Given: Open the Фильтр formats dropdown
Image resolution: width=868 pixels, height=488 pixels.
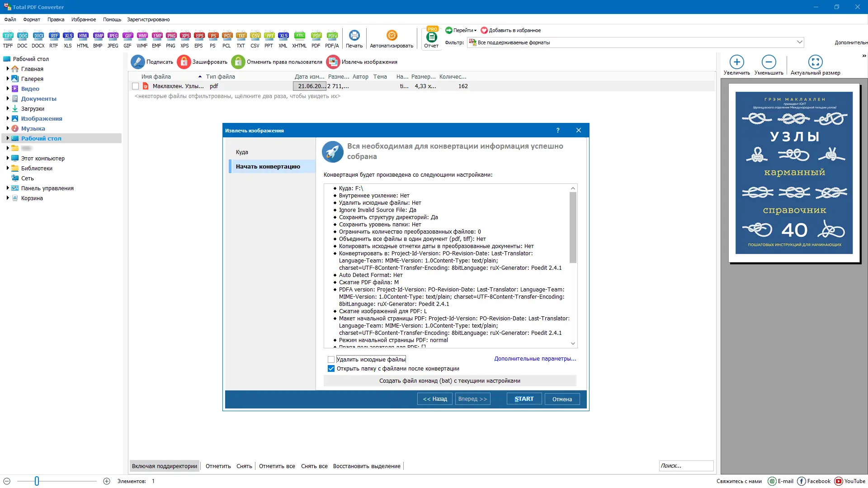Looking at the screenshot, I should coord(801,42).
